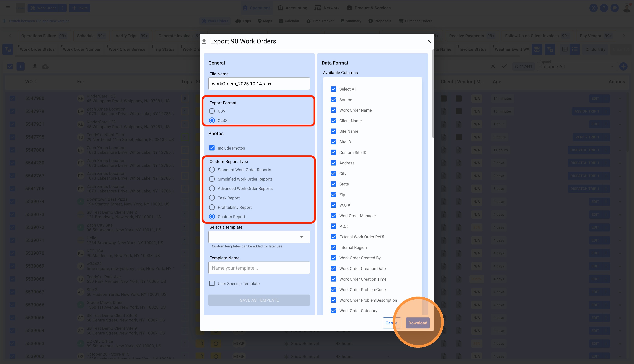The height and width of the screenshot is (364, 634).
Task: Switch to list view layout icon
Action: (x=575, y=49)
